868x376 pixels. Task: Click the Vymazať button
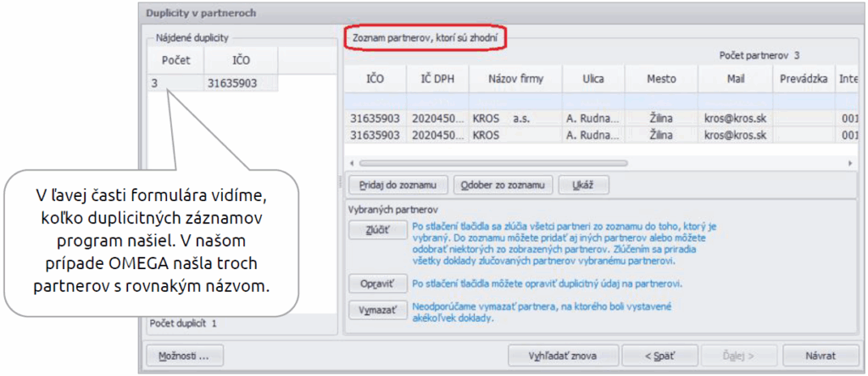click(374, 311)
